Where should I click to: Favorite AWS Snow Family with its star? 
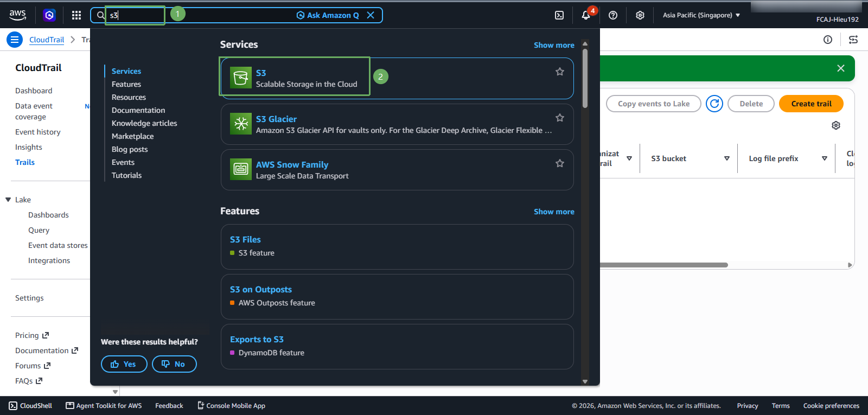coord(560,163)
